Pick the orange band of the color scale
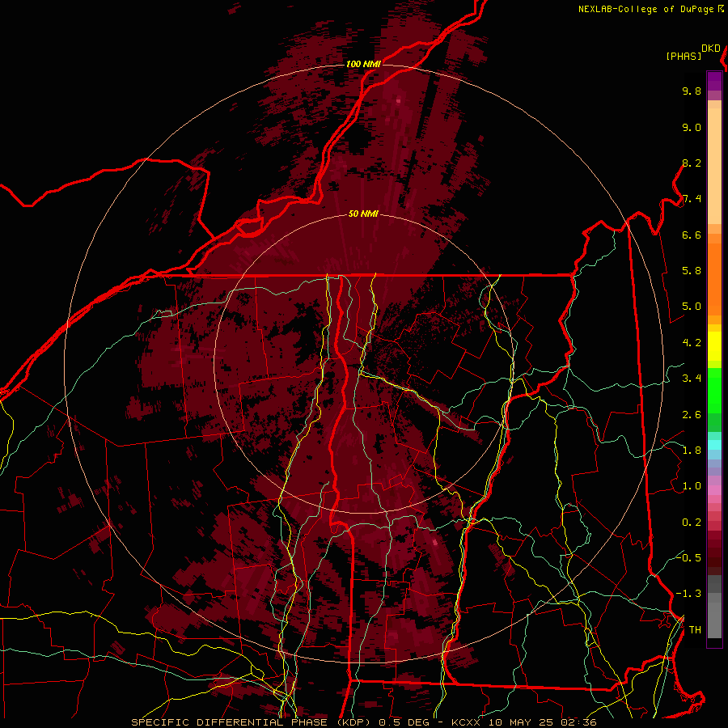The width and height of the screenshot is (728, 728). point(714,278)
